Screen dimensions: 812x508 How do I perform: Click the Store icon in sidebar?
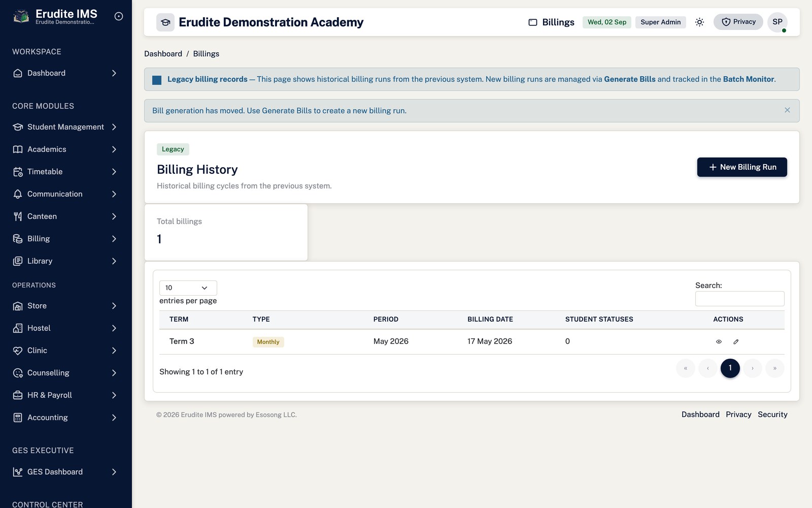(18, 306)
